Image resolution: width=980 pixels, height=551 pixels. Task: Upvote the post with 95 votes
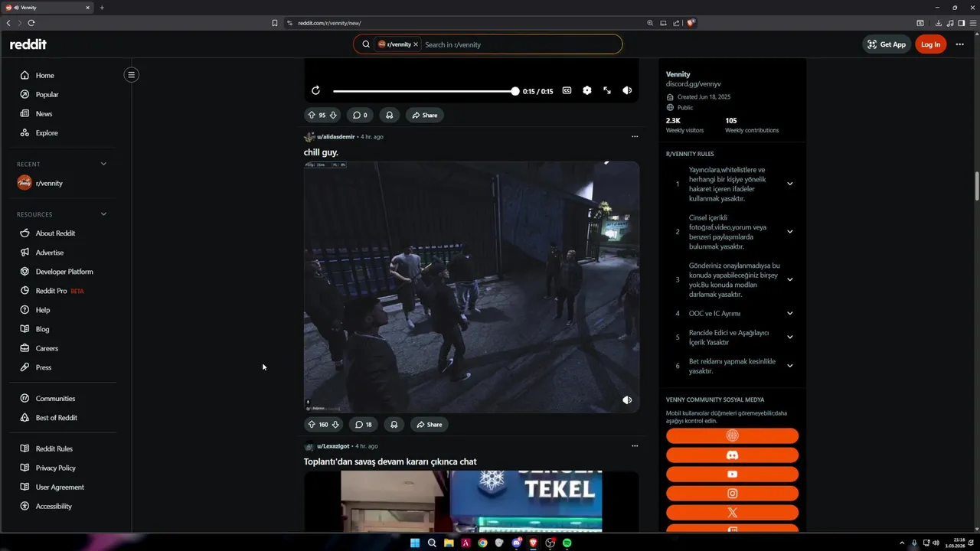pyautogui.click(x=312, y=116)
